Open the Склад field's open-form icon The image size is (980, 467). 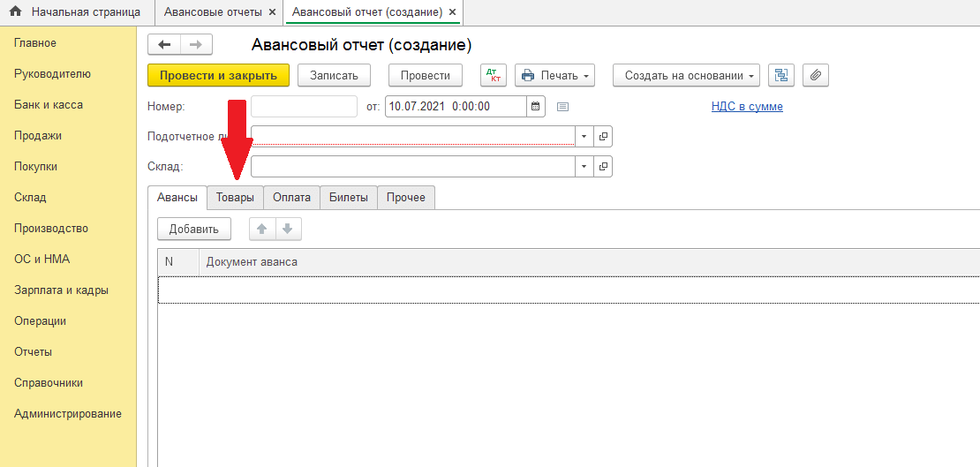pos(604,167)
